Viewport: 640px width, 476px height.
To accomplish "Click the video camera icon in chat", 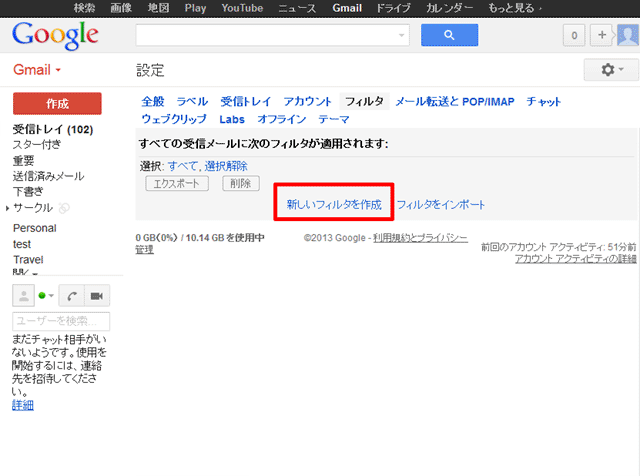I will (x=97, y=295).
